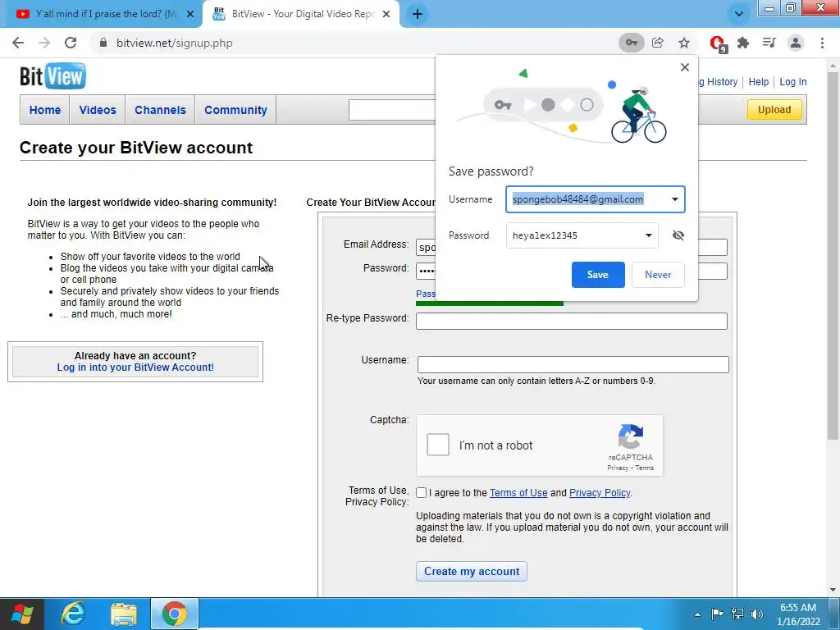Tick the agree to Terms checkbox
This screenshot has width=840, height=630.
[x=422, y=493]
